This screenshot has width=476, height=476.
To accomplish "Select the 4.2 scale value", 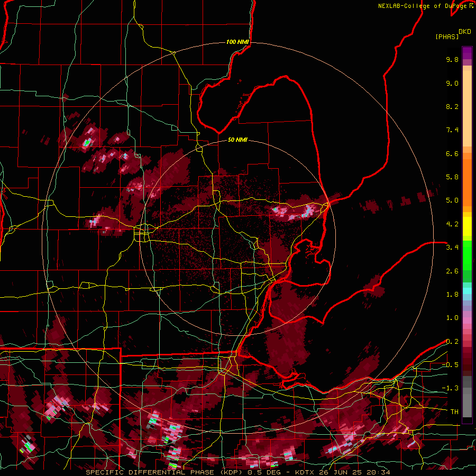I will click(452, 224).
